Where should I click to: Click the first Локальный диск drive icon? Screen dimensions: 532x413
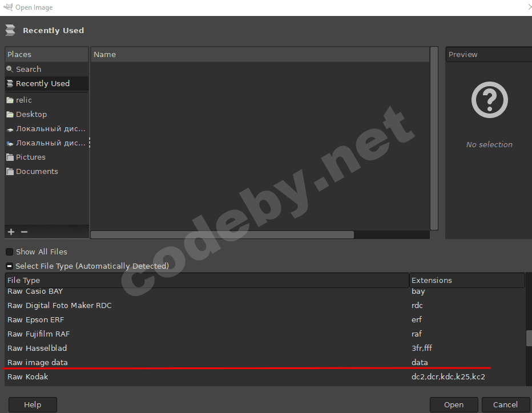tap(10, 129)
